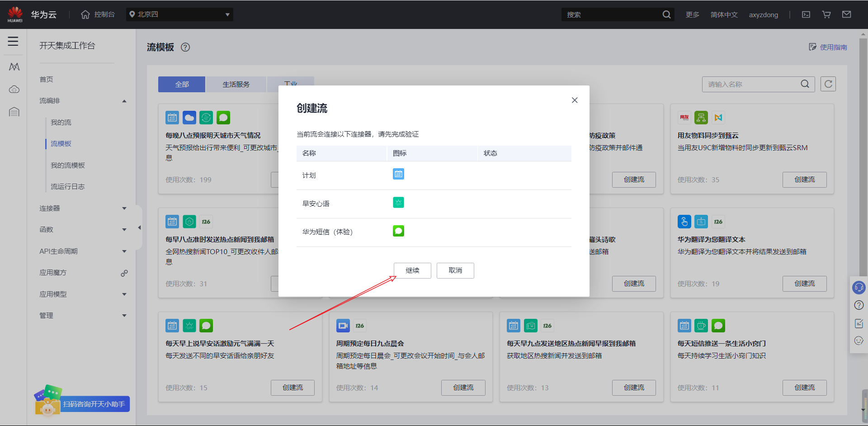Viewport: 868px width, 426px height.
Task: Collapse the 流编排 menu section
Action: 124,101
